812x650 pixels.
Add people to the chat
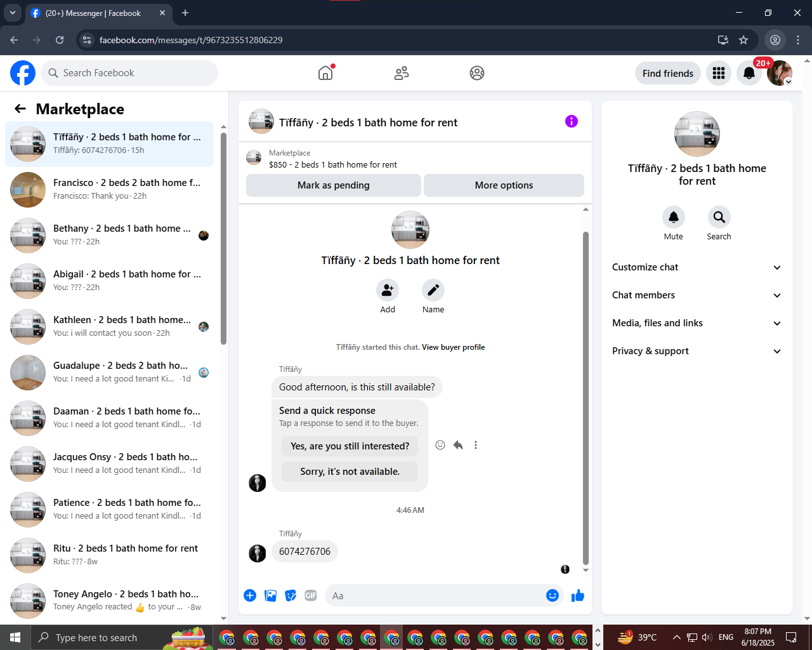pyautogui.click(x=388, y=290)
